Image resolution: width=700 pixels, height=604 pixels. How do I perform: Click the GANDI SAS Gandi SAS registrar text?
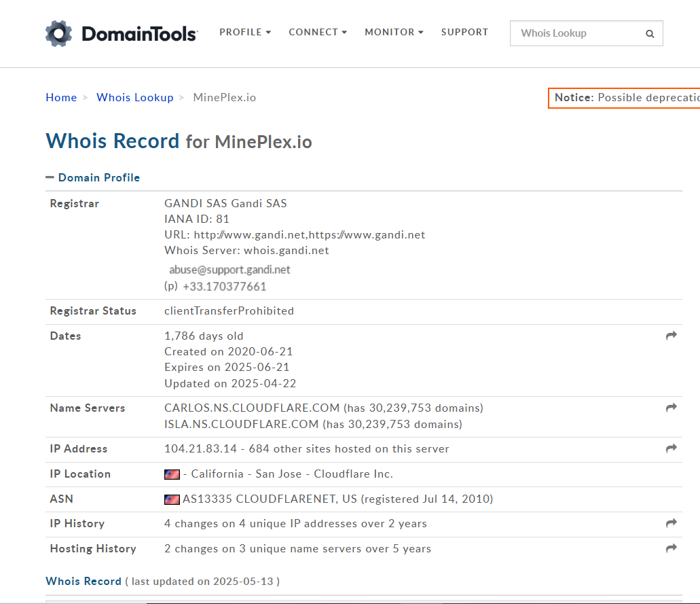[225, 203]
